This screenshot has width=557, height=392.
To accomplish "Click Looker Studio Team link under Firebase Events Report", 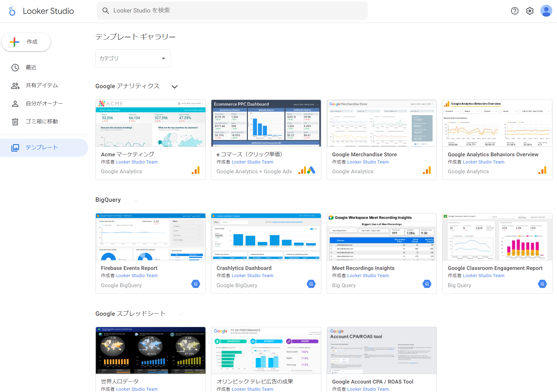I will pos(137,276).
